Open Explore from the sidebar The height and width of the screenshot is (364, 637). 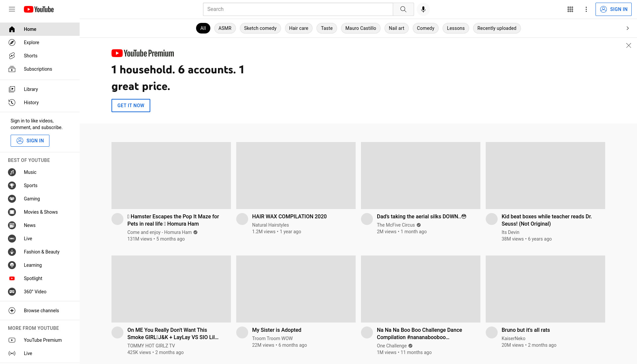tap(40, 42)
